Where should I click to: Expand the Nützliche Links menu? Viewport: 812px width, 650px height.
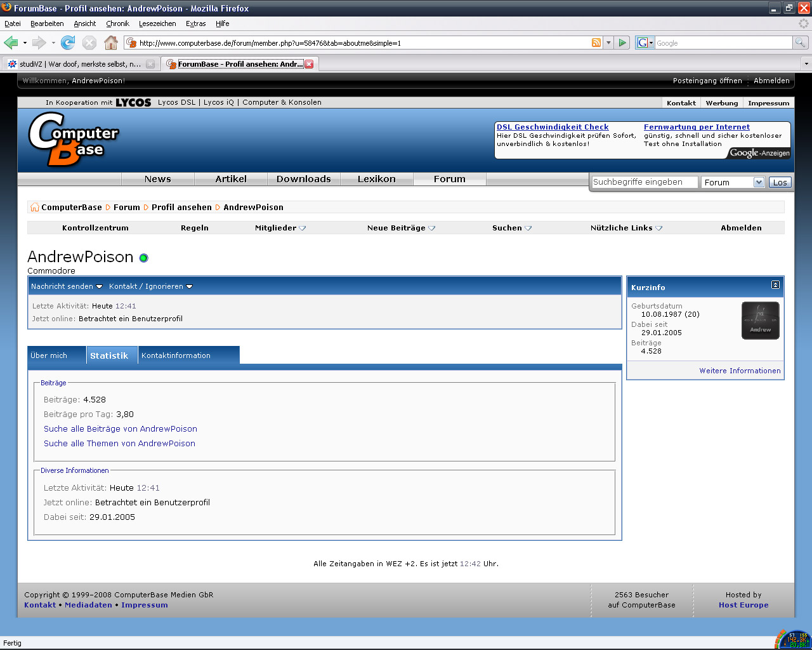click(626, 228)
